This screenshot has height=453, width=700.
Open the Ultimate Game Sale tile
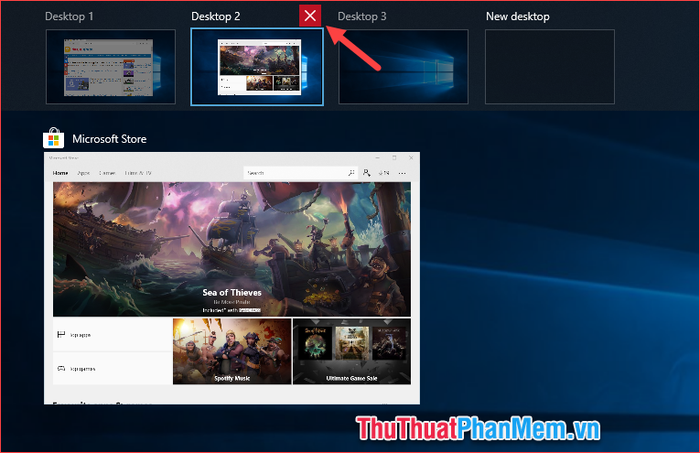pyautogui.click(x=352, y=351)
